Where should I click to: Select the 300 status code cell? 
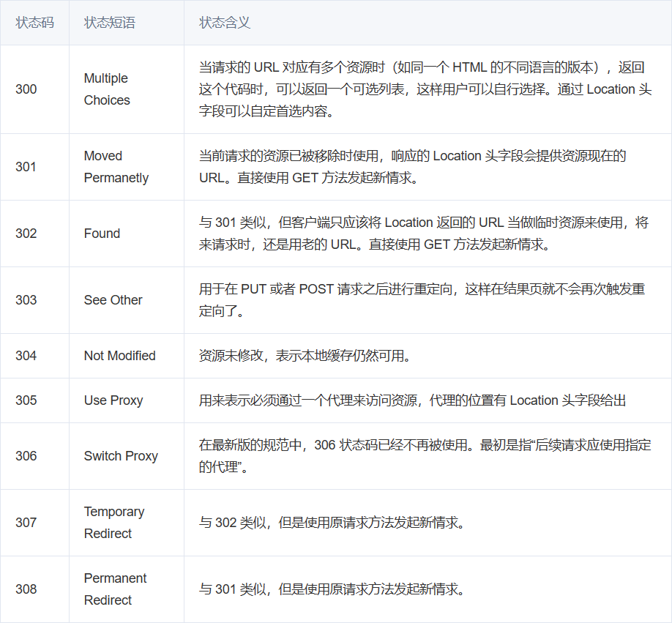tap(26, 89)
